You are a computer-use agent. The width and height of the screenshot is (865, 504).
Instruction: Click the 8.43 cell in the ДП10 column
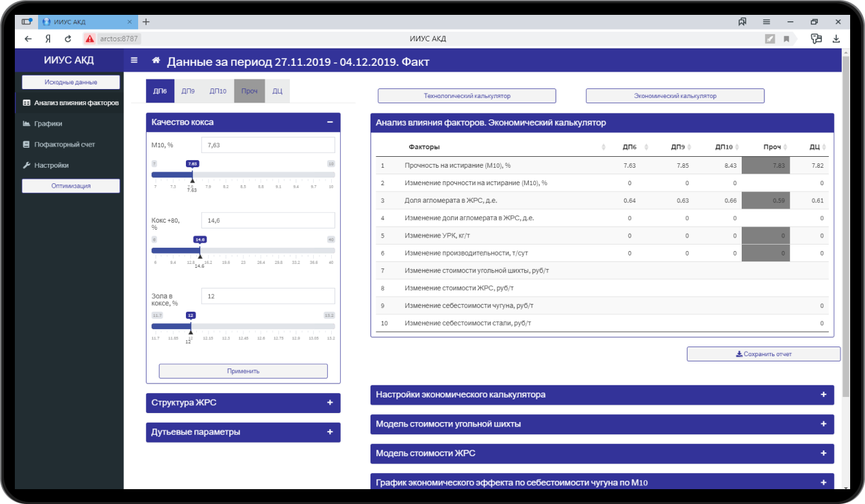[x=731, y=166]
